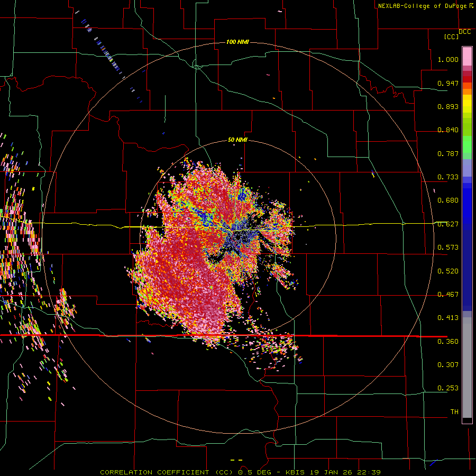Click the 0.253 legend value
The height and width of the screenshot is (476, 476).
pos(448,388)
